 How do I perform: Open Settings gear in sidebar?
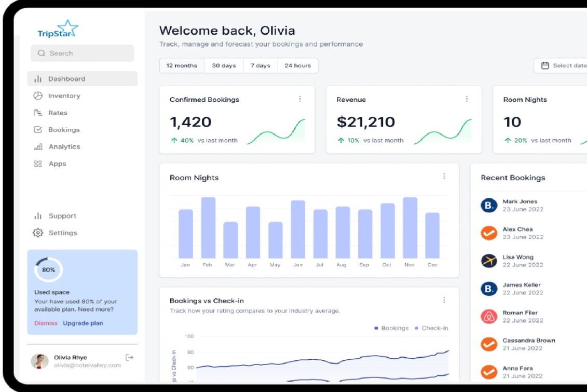pyautogui.click(x=38, y=233)
